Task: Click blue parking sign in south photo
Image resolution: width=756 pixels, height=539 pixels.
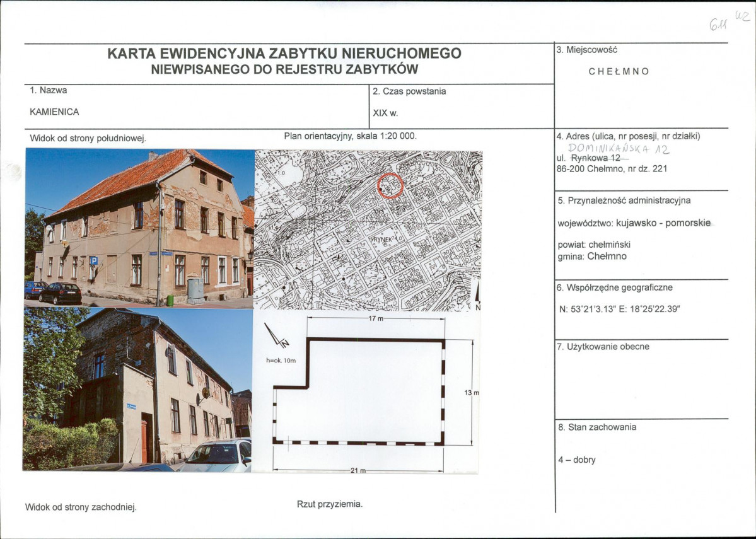Action: tap(93, 260)
